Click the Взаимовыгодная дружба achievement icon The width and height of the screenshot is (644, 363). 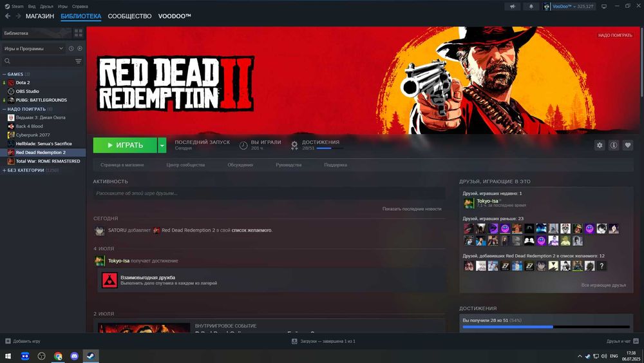pos(109,280)
